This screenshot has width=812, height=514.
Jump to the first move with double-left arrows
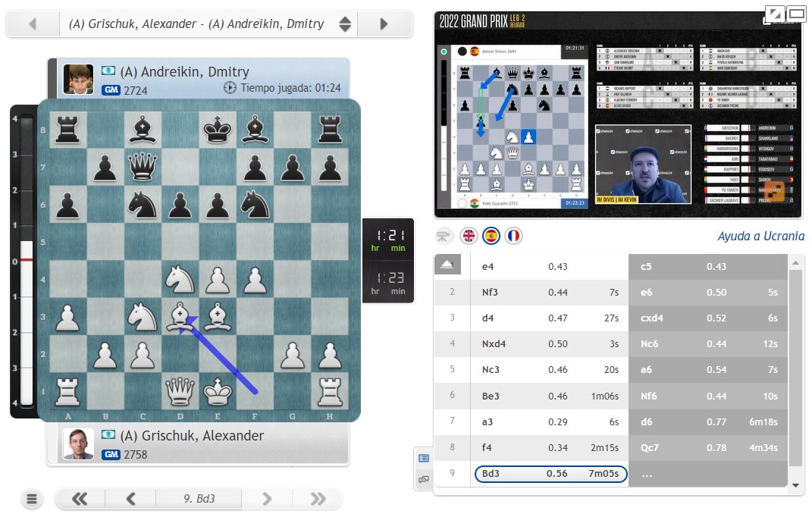coord(80,499)
